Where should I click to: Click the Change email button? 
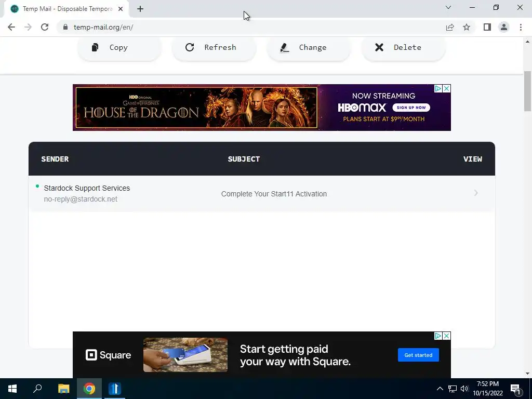click(x=309, y=48)
